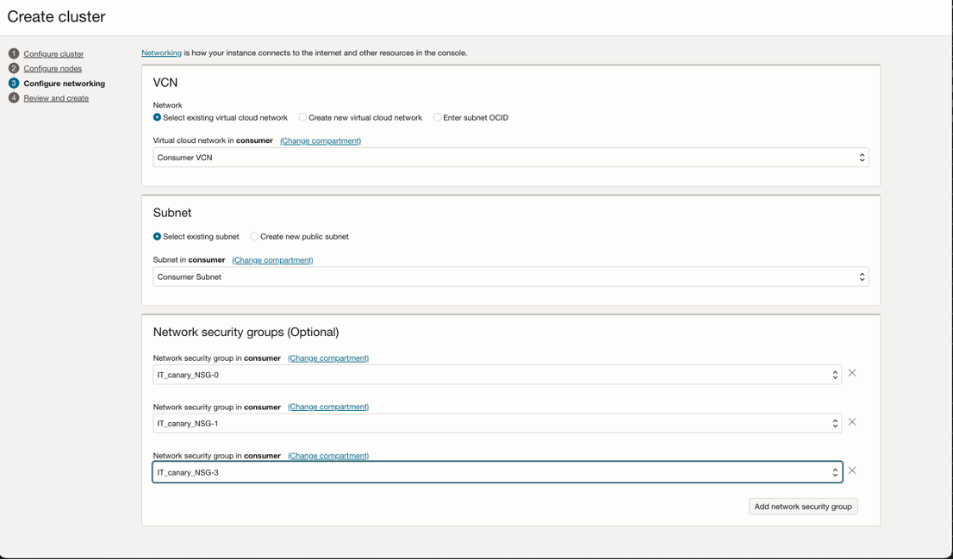Expand the IT_canary_NSG-3 selection dropdown
The height and width of the screenshot is (560, 953).
pos(834,471)
